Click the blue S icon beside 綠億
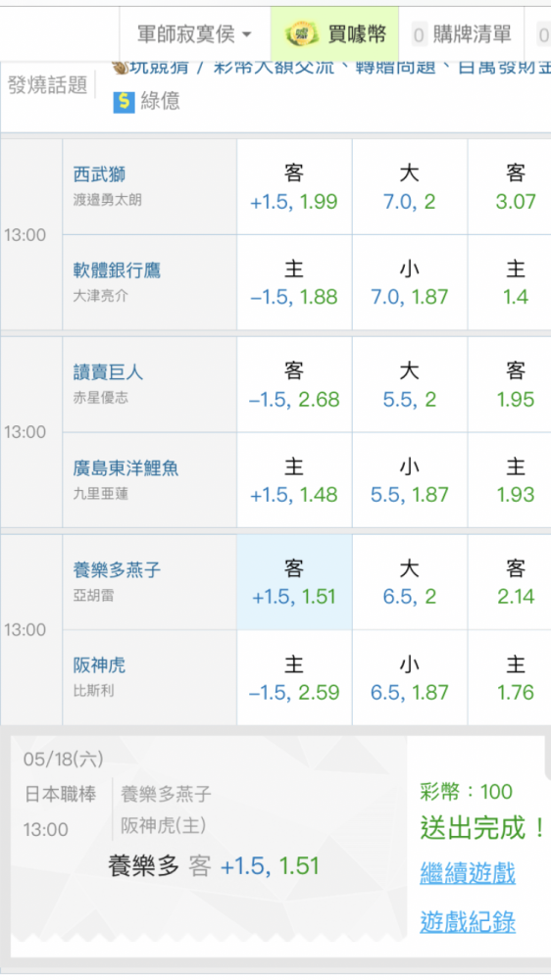 [124, 102]
